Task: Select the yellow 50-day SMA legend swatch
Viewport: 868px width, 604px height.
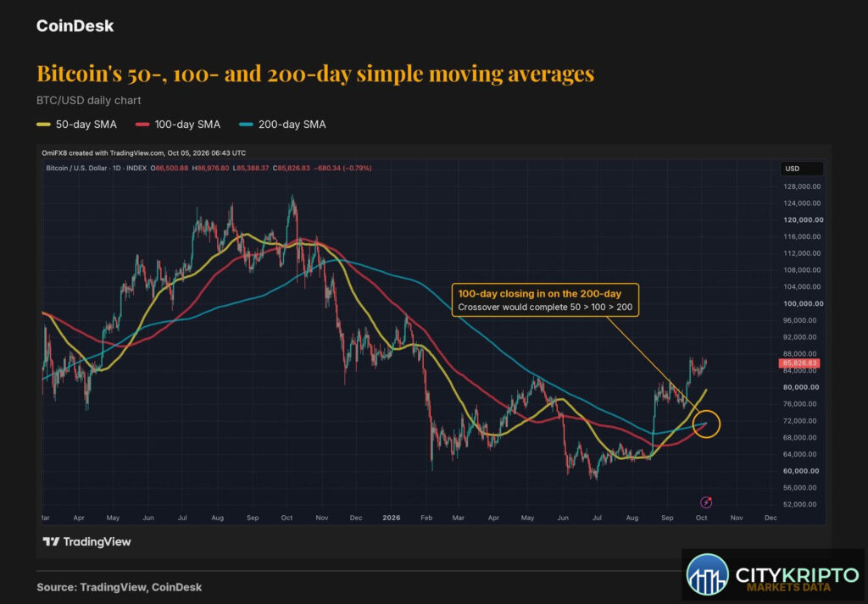Action: coord(43,125)
